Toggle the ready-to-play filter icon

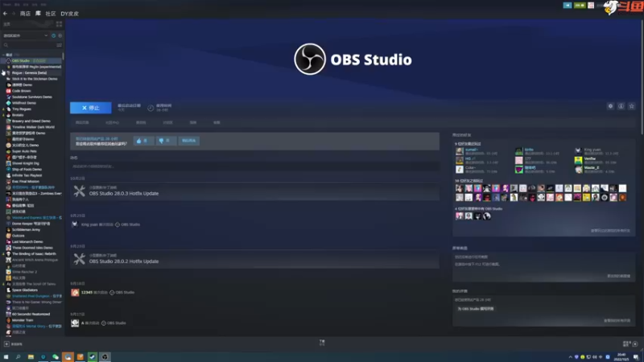point(60,35)
